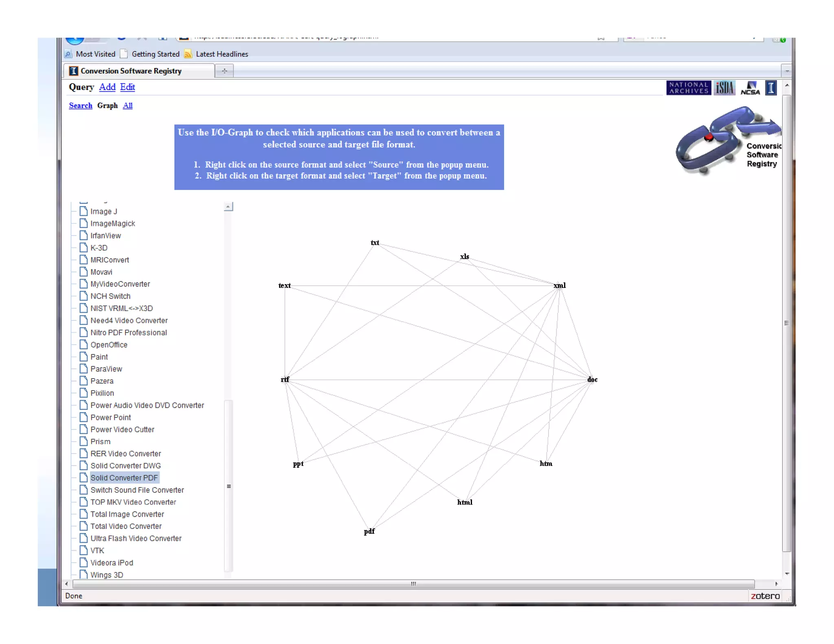The height and width of the screenshot is (644, 834).
Task: Select OpenOffice in the software list
Action: point(109,345)
